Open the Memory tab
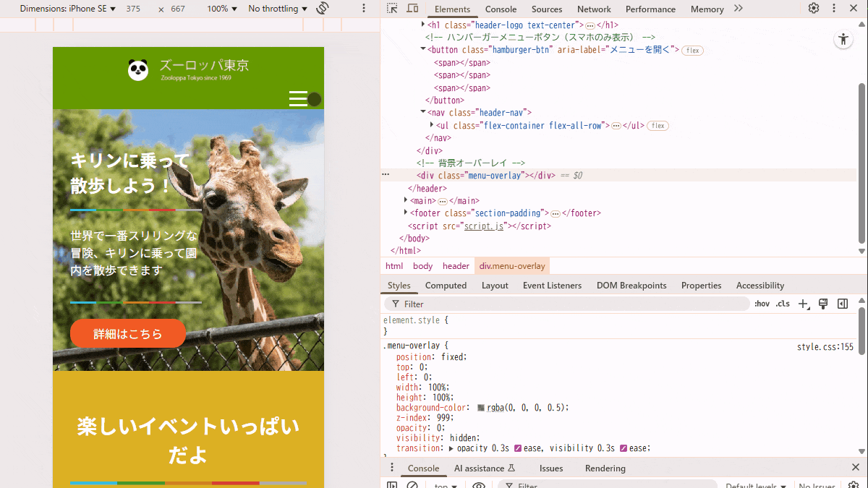The height and width of the screenshot is (488, 868). tap(707, 9)
